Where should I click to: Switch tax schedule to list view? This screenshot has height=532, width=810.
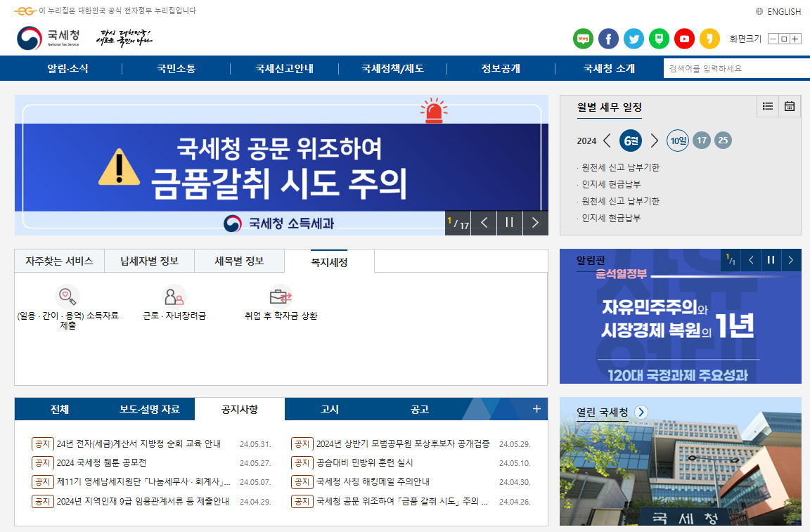click(767, 106)
